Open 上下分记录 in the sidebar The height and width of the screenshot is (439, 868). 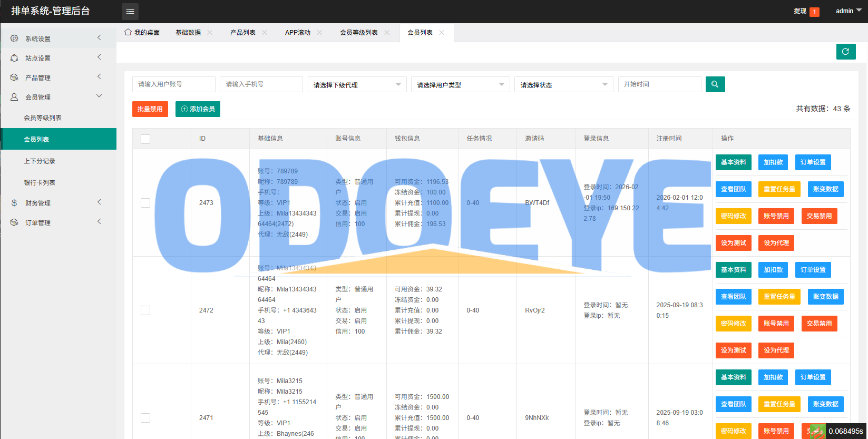[x=40, y=161]
